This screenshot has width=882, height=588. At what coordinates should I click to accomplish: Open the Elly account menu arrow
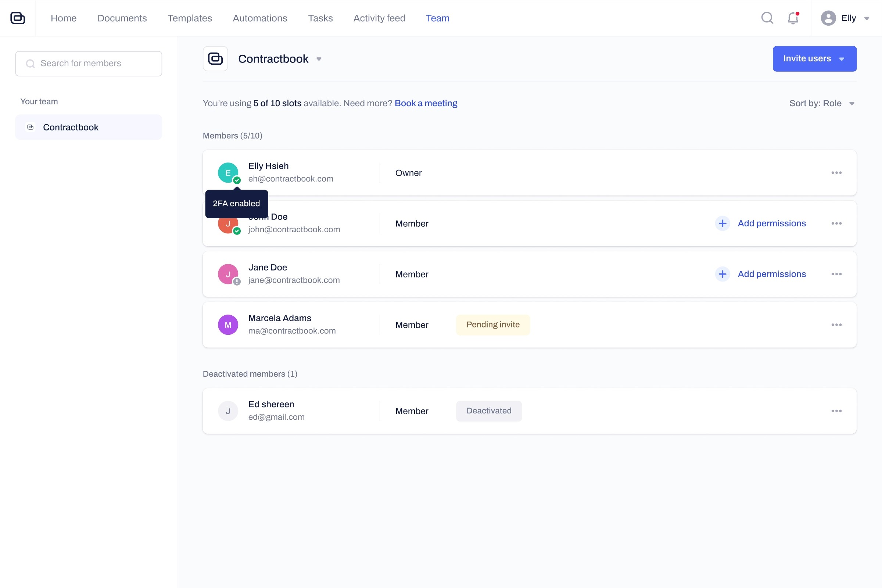coord(867,18)
